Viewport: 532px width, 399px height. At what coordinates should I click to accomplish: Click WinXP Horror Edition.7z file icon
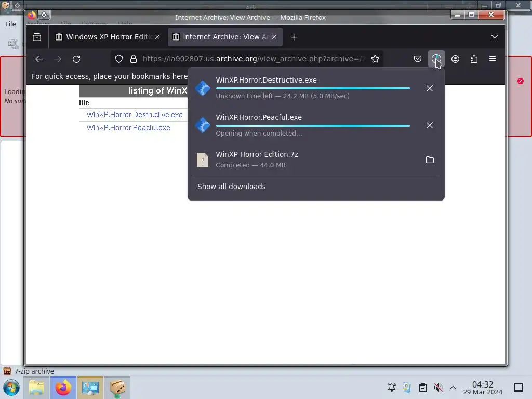[x=203, y=160]
